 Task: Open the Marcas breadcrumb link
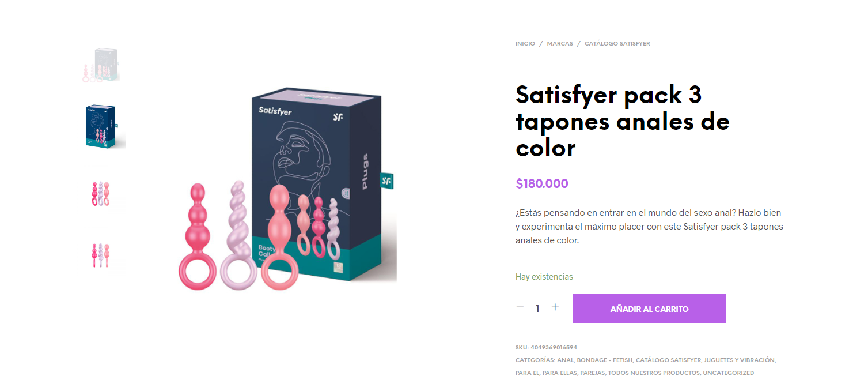[x=560, y=44]
